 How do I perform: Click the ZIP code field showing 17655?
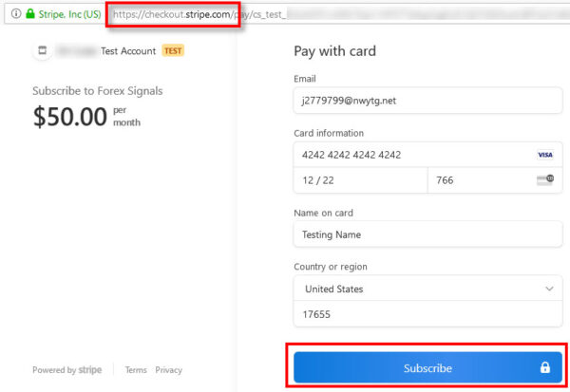pyautogui.click(x=427, y=313)
